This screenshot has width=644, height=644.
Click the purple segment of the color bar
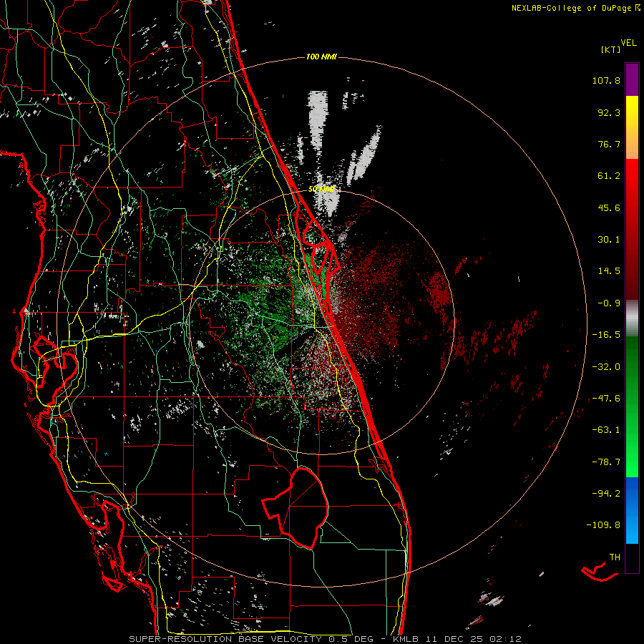[x=632, y=79]
